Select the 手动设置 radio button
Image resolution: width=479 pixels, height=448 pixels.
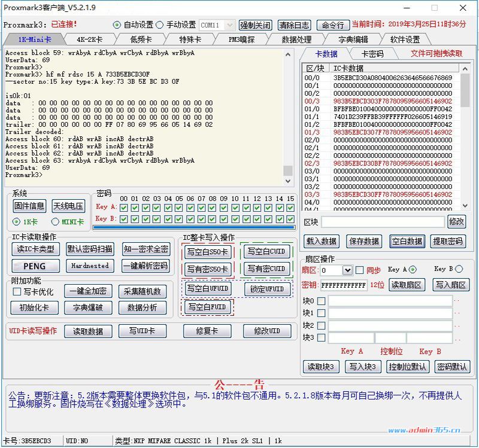click(159, 25)
